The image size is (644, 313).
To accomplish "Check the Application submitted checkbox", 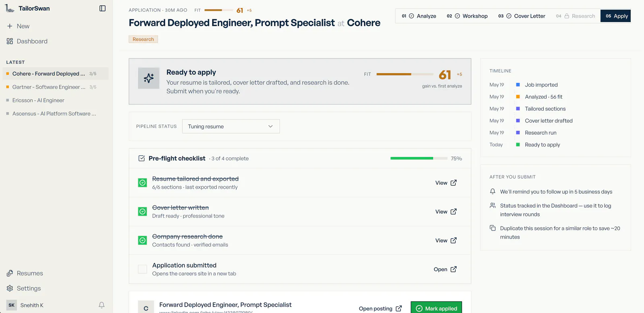I will pos(142,270).
